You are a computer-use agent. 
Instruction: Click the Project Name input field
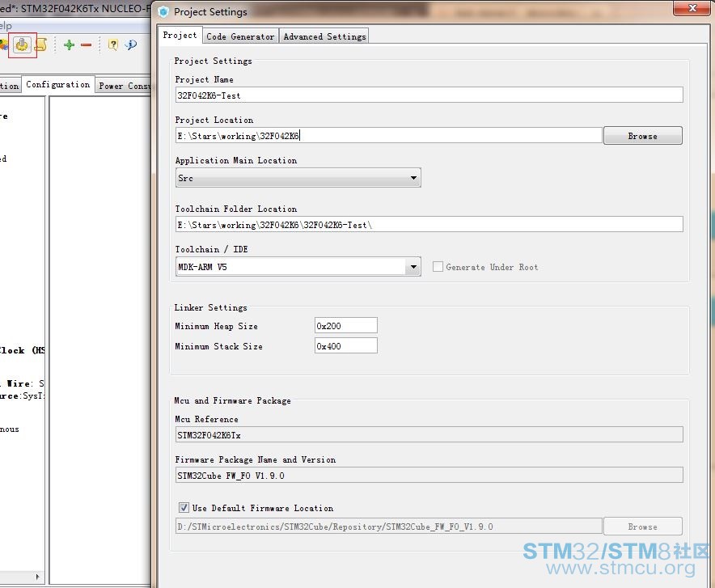429,95
